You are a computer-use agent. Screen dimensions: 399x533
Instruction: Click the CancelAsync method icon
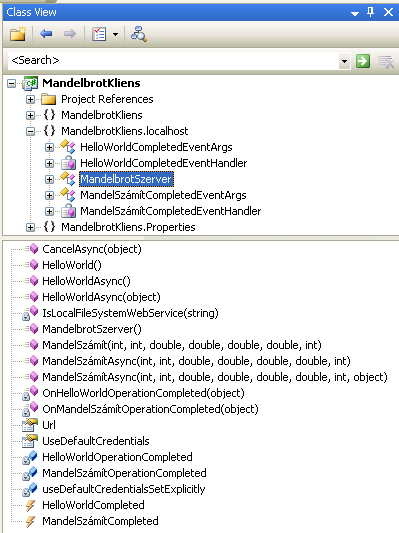tap(32, 249)
